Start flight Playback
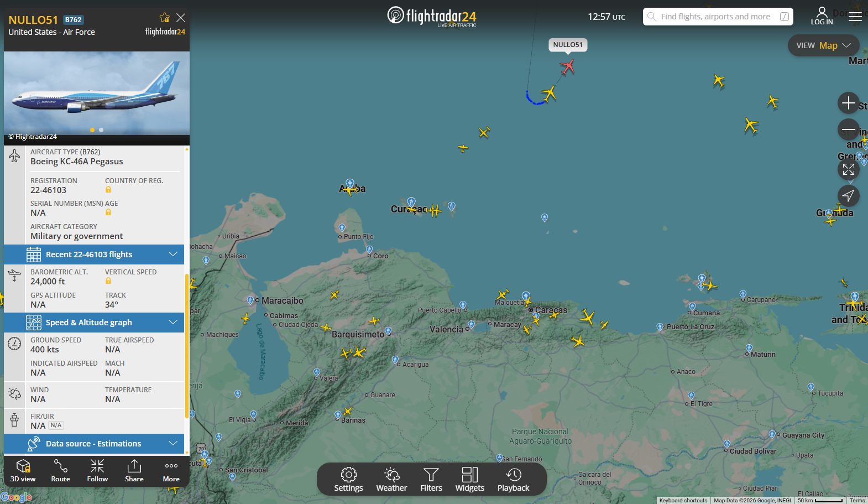The width and height of the screenshot is (868, 504). [513, 479]
